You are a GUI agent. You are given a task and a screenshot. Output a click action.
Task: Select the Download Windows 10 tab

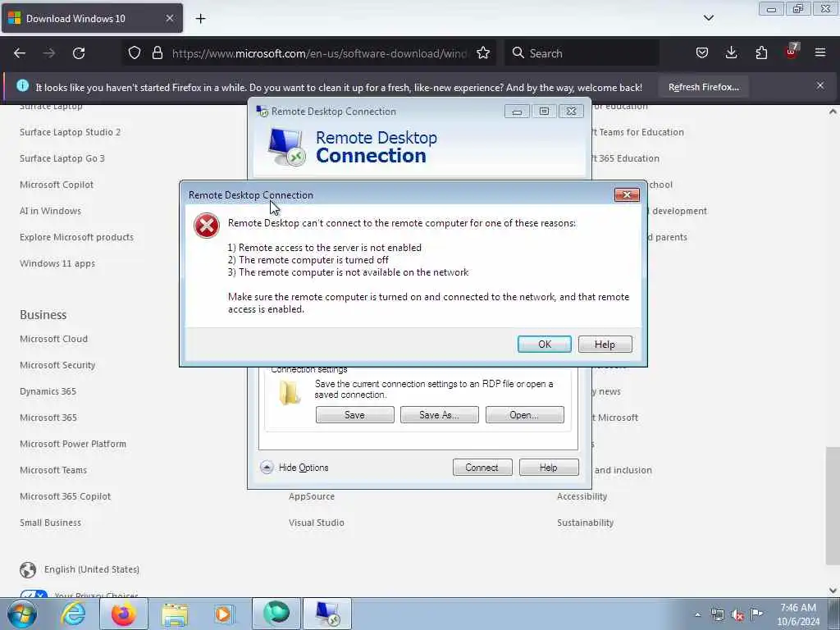[92, 18]
